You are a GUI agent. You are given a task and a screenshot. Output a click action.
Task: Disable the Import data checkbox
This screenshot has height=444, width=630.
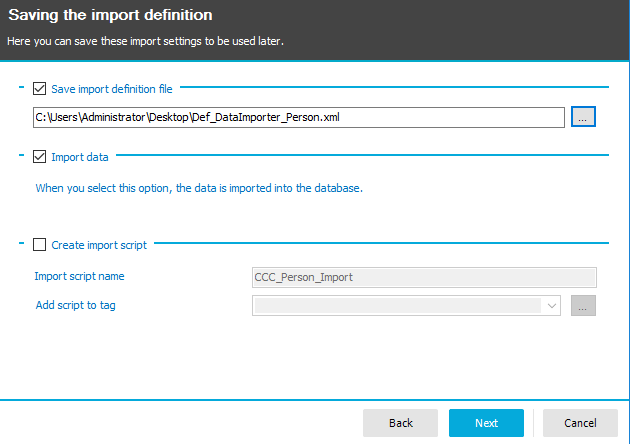[x=40, y=157]
